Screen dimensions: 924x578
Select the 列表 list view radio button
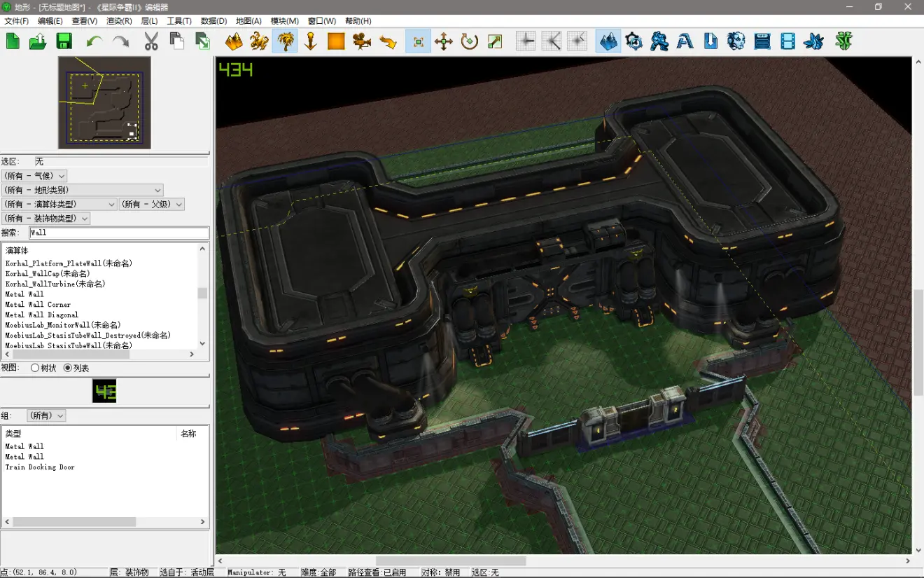pyautogui.click(x=68, y=368)
